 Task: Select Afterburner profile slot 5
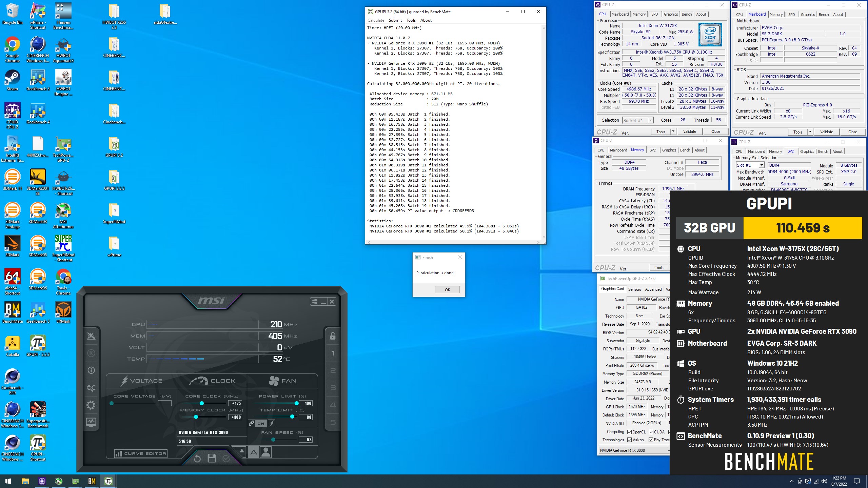pyautogui.click(x=333, y=422)
